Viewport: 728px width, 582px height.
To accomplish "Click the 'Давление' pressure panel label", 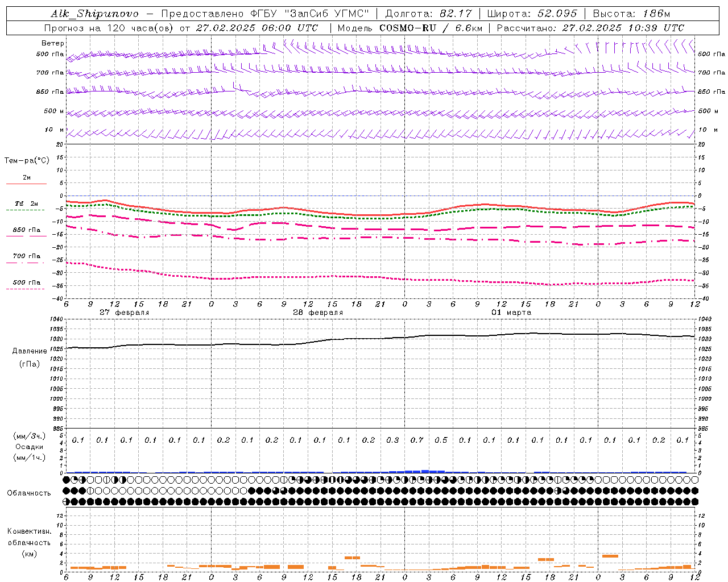I will click(30, 351).
